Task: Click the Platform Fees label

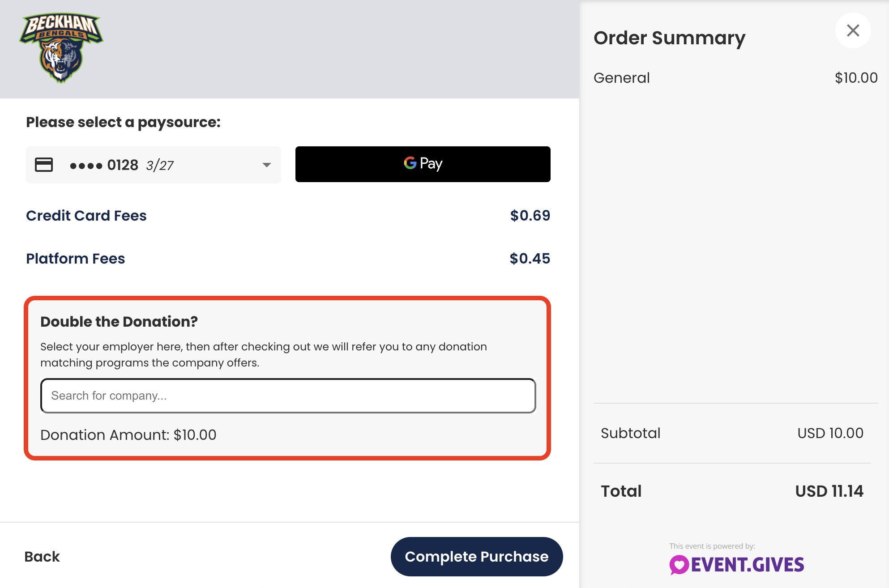Action: [x=76, y=259]
